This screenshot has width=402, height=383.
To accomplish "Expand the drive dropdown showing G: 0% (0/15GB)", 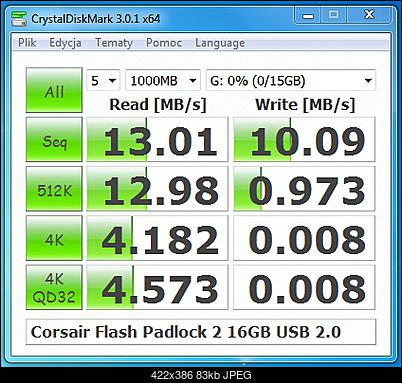I will [x=291, y=80].
